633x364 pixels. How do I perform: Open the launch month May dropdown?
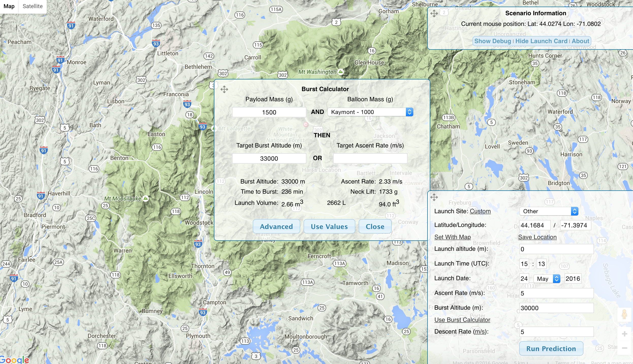(x=547, y=279)
